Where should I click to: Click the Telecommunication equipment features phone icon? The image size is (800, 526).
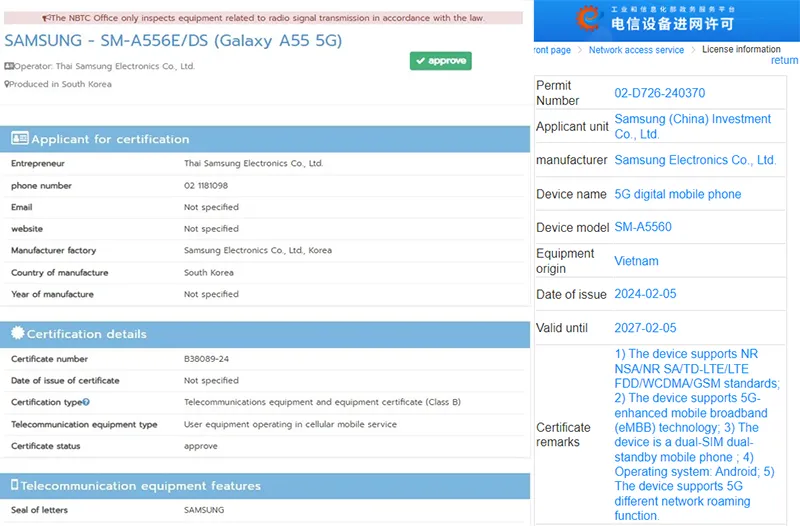(x=15, y=485)
